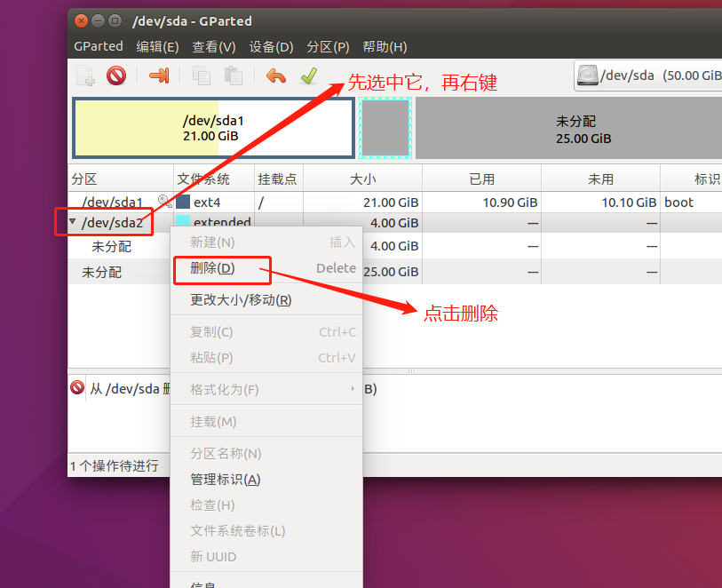Click the 大小 column header
This screenshot has width=722, height=588.
[x=362, y=179]
